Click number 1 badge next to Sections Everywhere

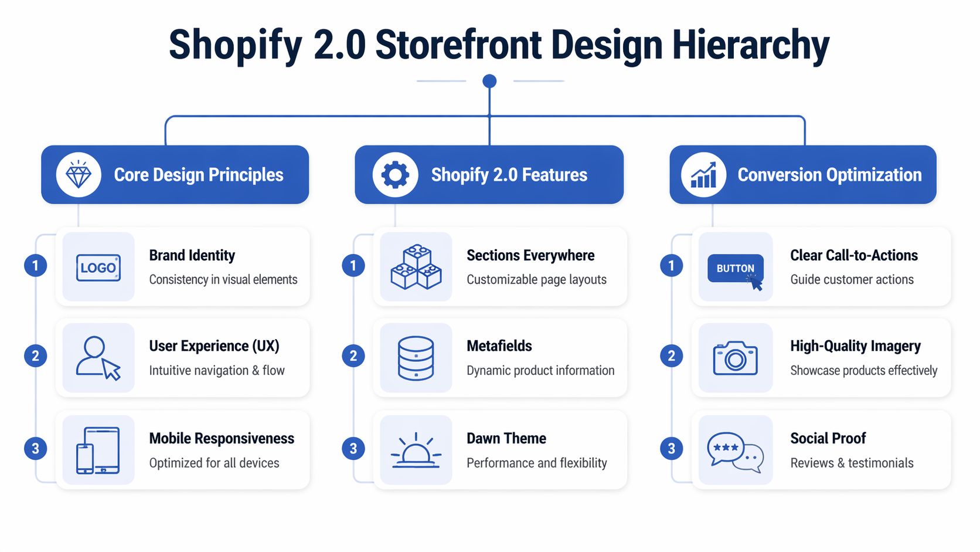point(353,266)
